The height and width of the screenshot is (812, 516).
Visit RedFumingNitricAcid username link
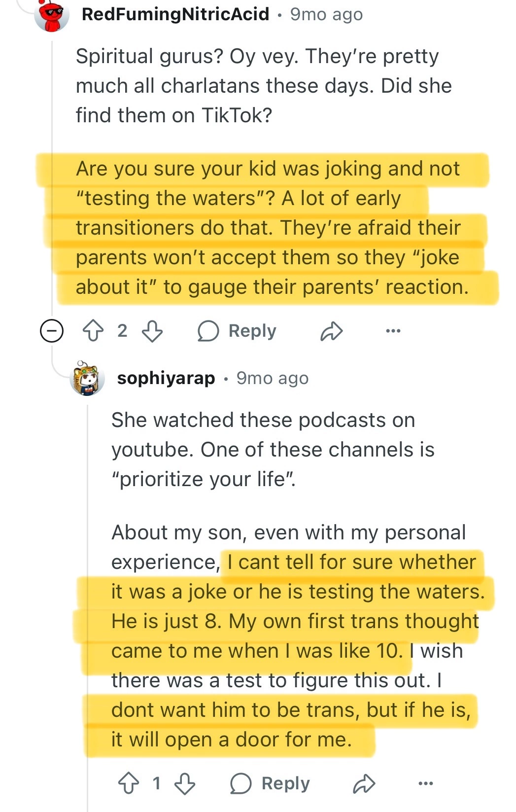pyautogui.click(x=175, y=14)
